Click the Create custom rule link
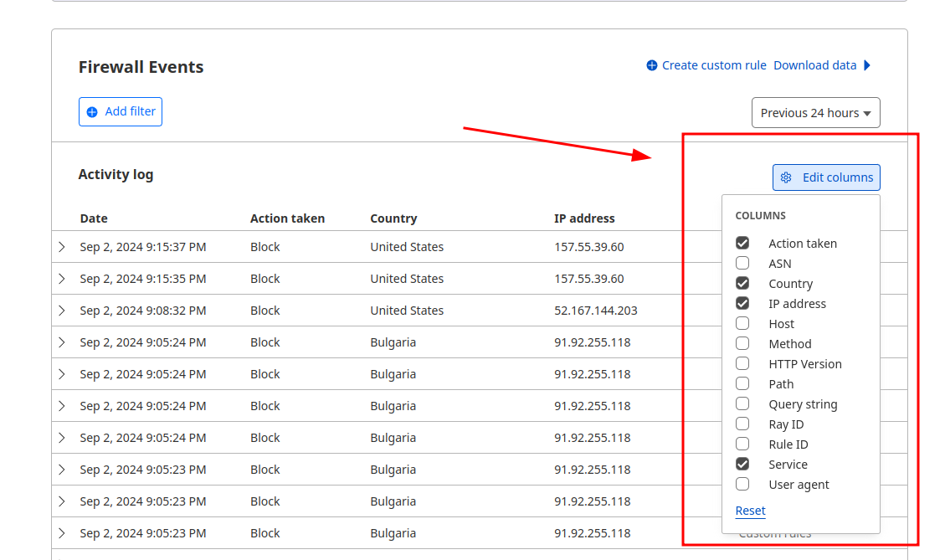 (x=713, y=65)
